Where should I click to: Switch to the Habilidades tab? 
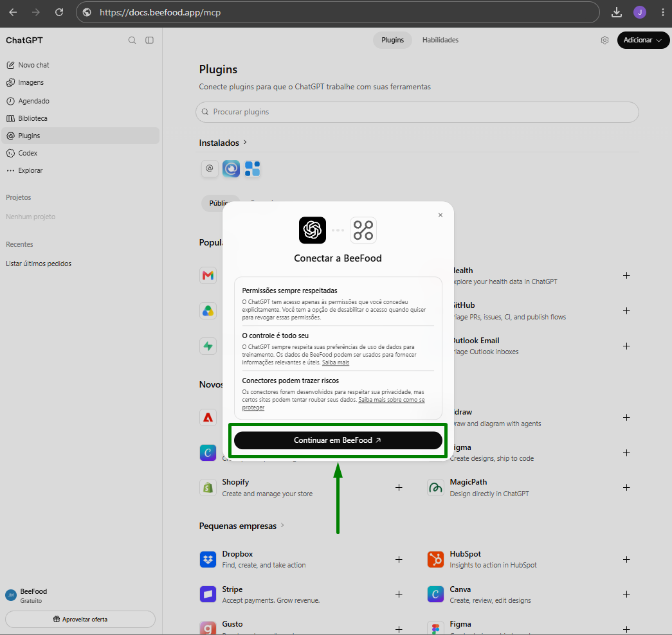[440, 40]
